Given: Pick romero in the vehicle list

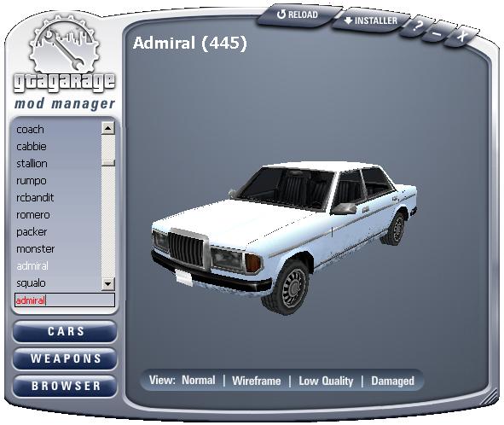Looking at the screenshot, I should point(33,215).
